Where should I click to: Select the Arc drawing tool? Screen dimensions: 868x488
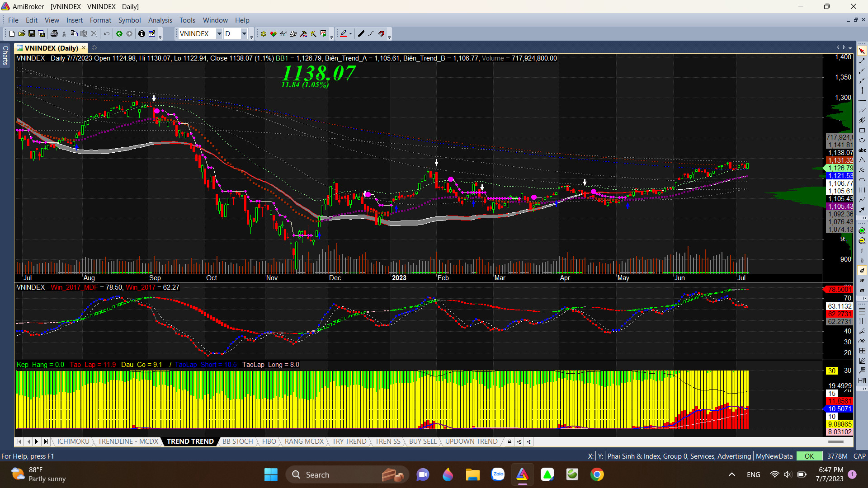pyautogui.click(x=862, y=180)
